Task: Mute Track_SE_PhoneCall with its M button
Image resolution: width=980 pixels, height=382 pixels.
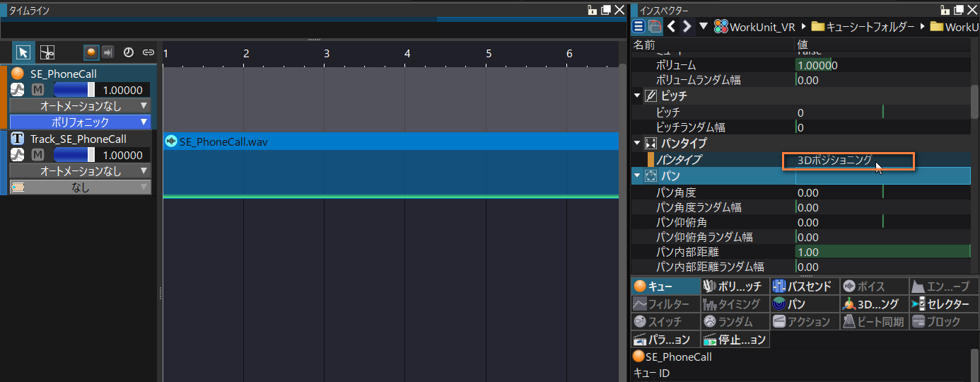Action: (x=38, y=155)
